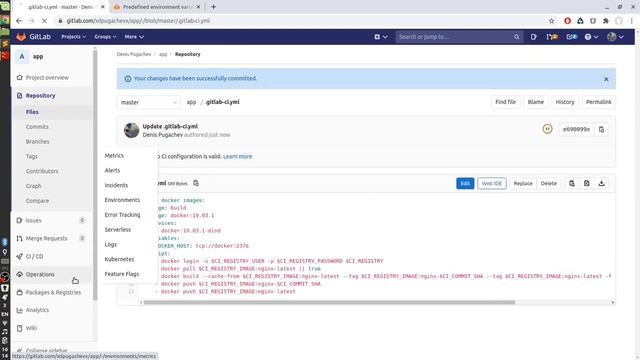Click the Permalink button

click(x=598, y=102)
